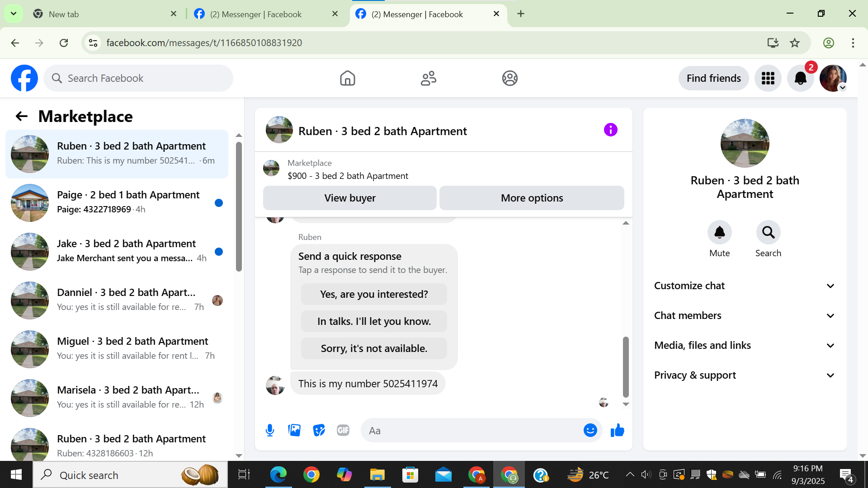Screen dimensions: 868x488
Task: Open Ruben chat with number 502541 preview
Action: point(117,154)
